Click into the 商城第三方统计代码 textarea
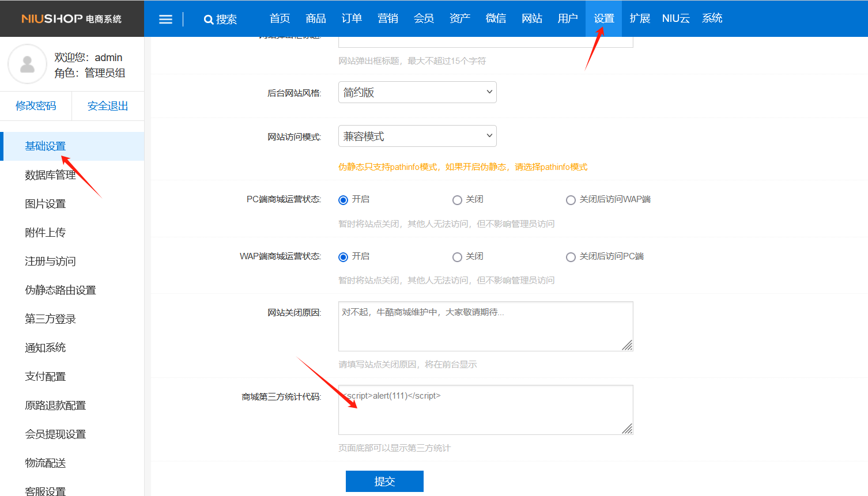The height and width of the screenshot is (496, 868). coord(485,410)
